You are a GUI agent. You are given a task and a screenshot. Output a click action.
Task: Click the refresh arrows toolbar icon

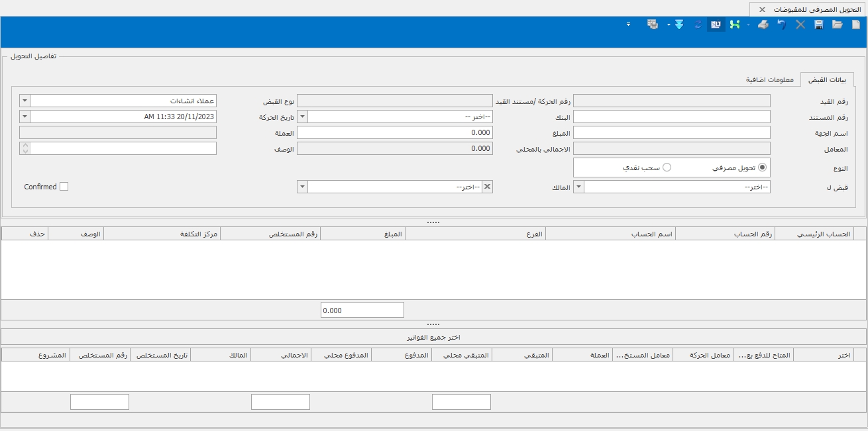(x=698, y=24)
